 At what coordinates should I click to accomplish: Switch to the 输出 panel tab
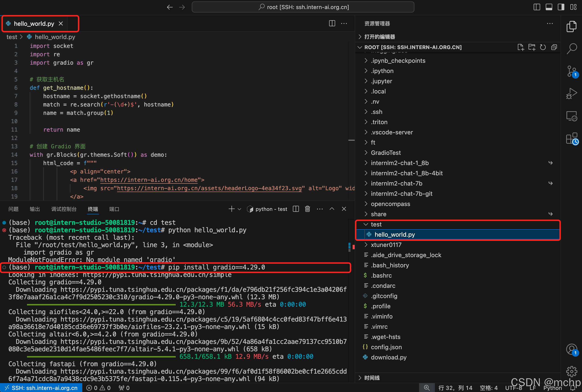point(35,209)
